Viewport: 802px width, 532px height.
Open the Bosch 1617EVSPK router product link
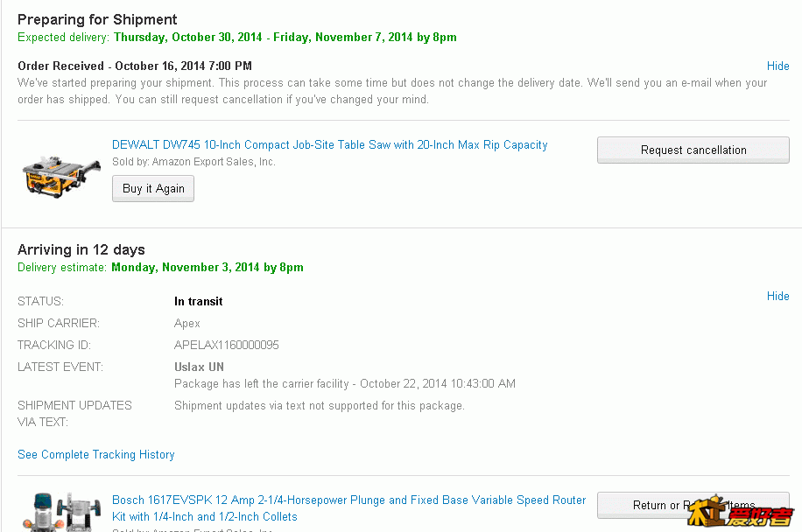pos(348,508)
